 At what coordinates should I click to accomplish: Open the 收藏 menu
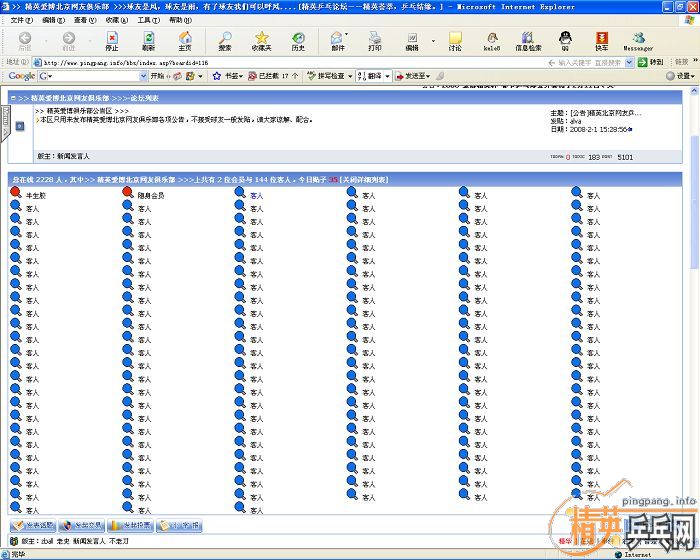click(x=117, y=20)
